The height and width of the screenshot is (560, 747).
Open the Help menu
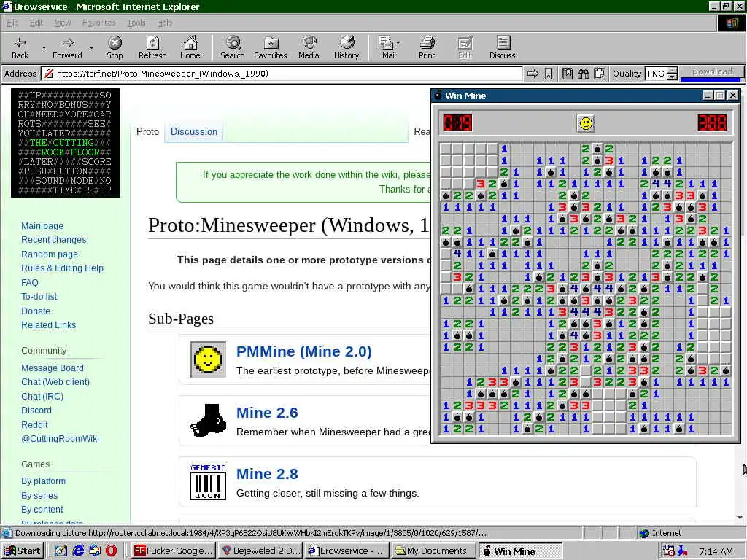click(164, 23)
